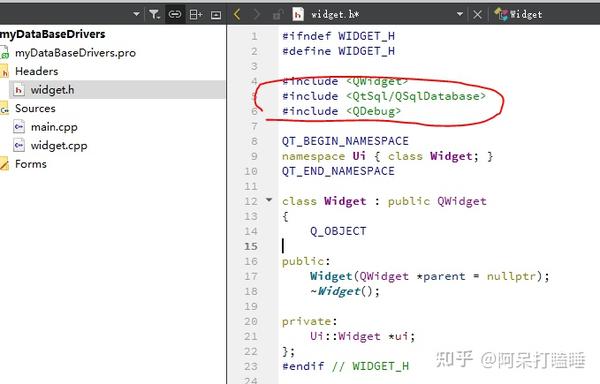
Task: Go forward with grey arrow
Action: pos(256,15)
